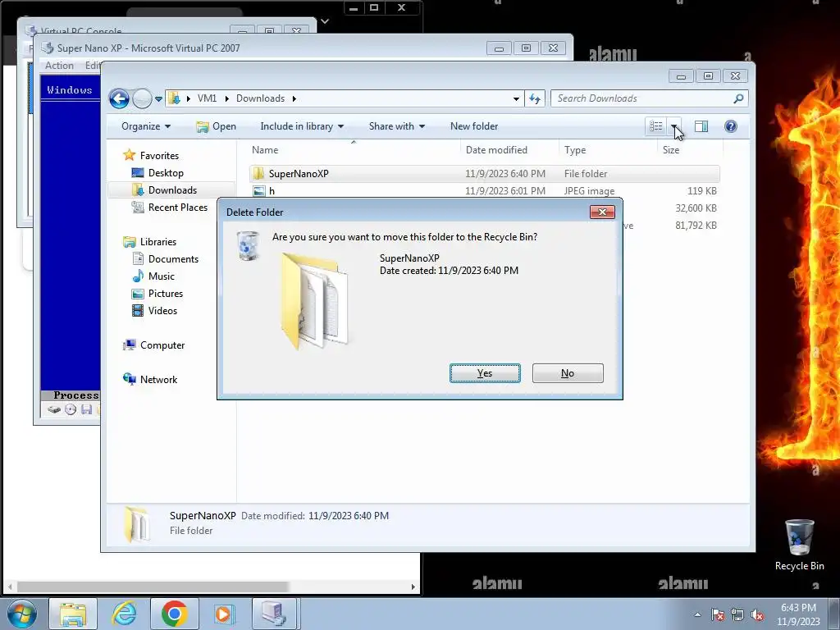Viewport: 840px width, 630px height.
Task: Toggle the preview pane button
Action: point(701,126)
